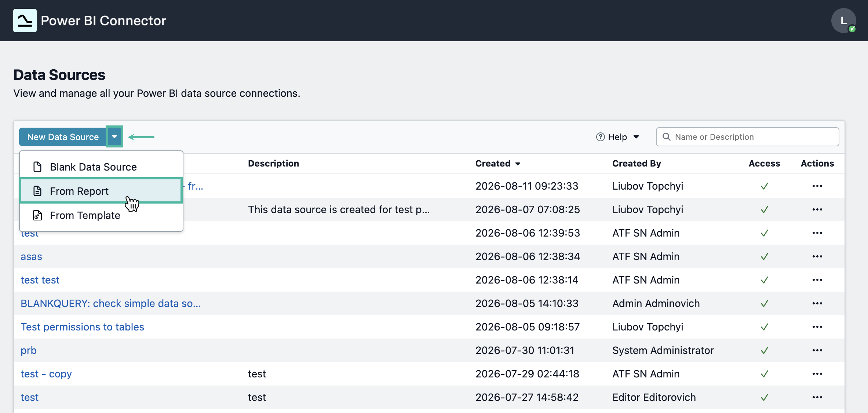Screen dimensions: 868x413
Task: Select Blank Data Source from the menu
Action: (101, 167)
